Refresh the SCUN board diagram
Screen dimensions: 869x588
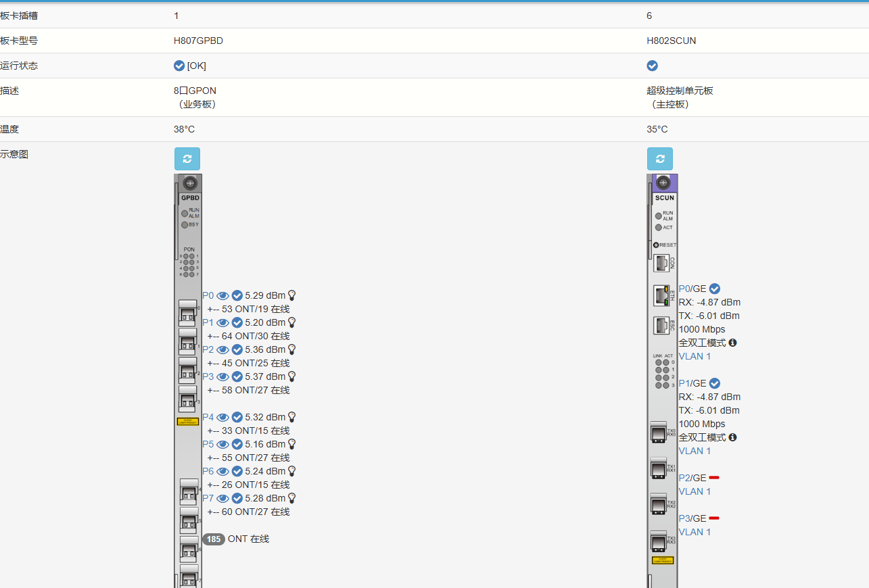point(660,159)
